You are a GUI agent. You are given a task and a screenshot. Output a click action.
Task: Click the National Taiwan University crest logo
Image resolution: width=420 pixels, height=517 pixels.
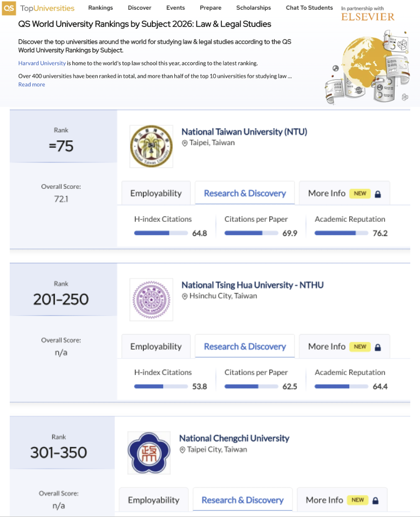[x=152, y=146]
